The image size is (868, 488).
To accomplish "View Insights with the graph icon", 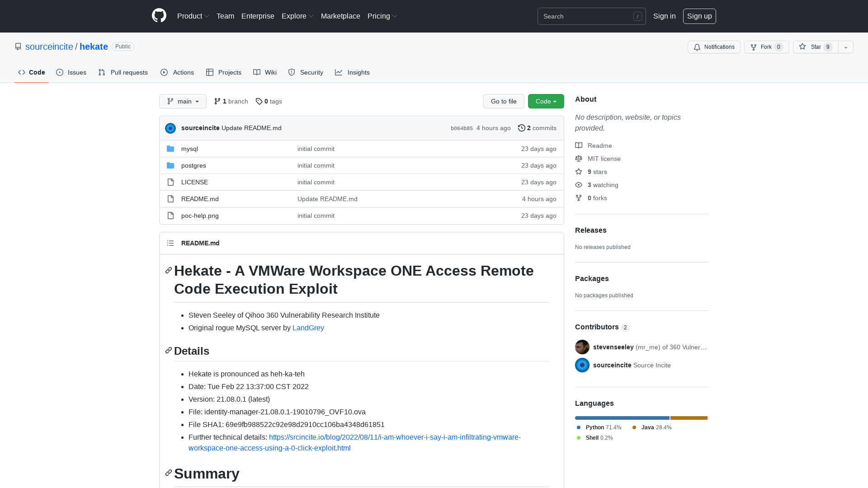I will click(x=353, y=72).
